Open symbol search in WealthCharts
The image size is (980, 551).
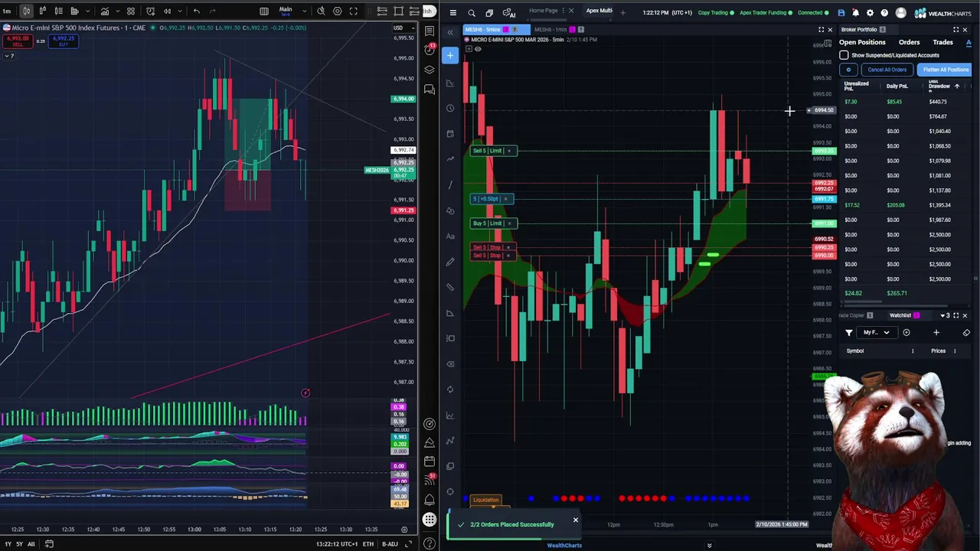(x=472, y=13)
